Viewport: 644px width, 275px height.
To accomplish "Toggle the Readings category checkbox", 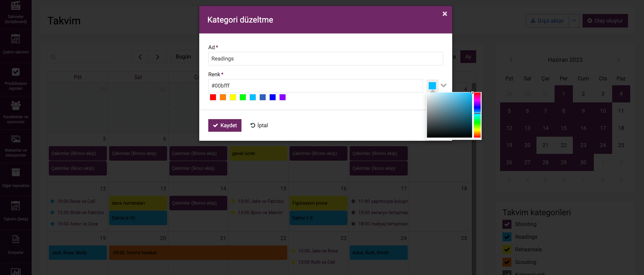I will click(507, 237).
